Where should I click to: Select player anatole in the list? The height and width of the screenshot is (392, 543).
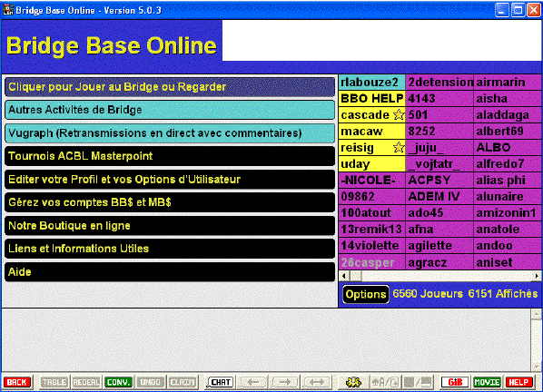click(x=508, y=229)
